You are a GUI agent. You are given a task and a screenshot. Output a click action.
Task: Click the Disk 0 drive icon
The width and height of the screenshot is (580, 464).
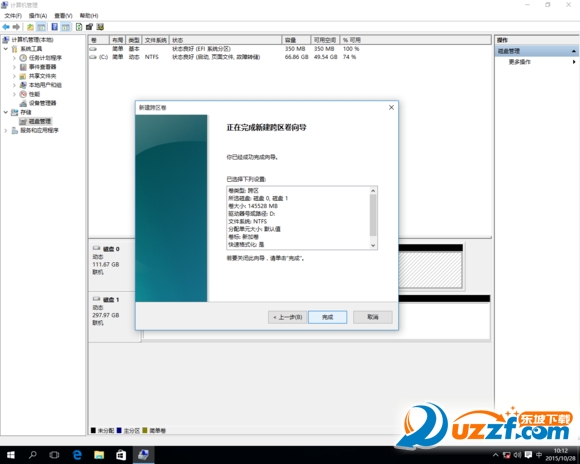click(97, 248)
